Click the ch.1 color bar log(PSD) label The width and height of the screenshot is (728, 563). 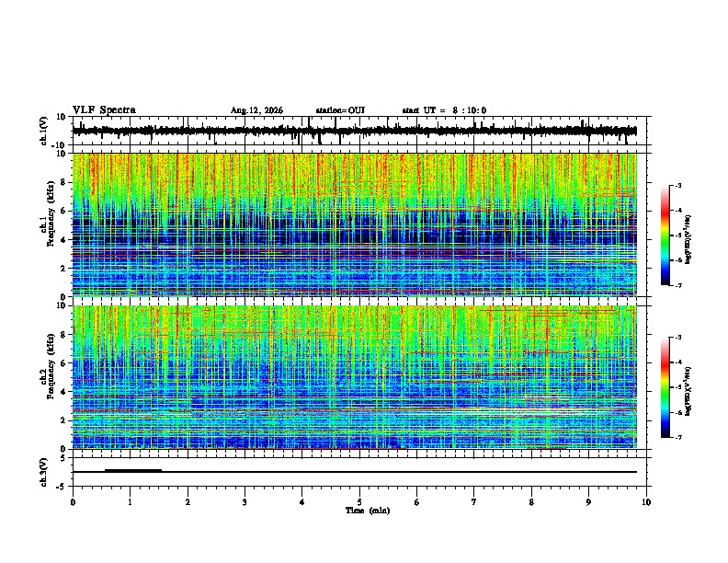click(x=688, y=240)
